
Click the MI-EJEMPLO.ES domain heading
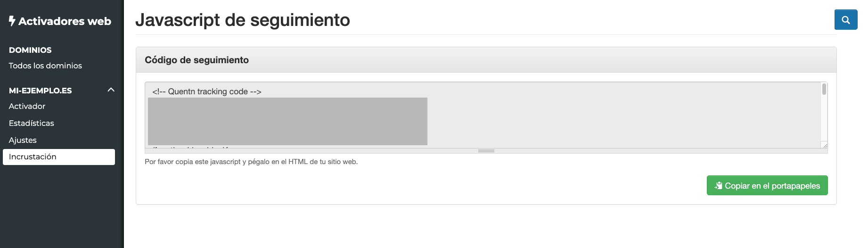point(41,91)
